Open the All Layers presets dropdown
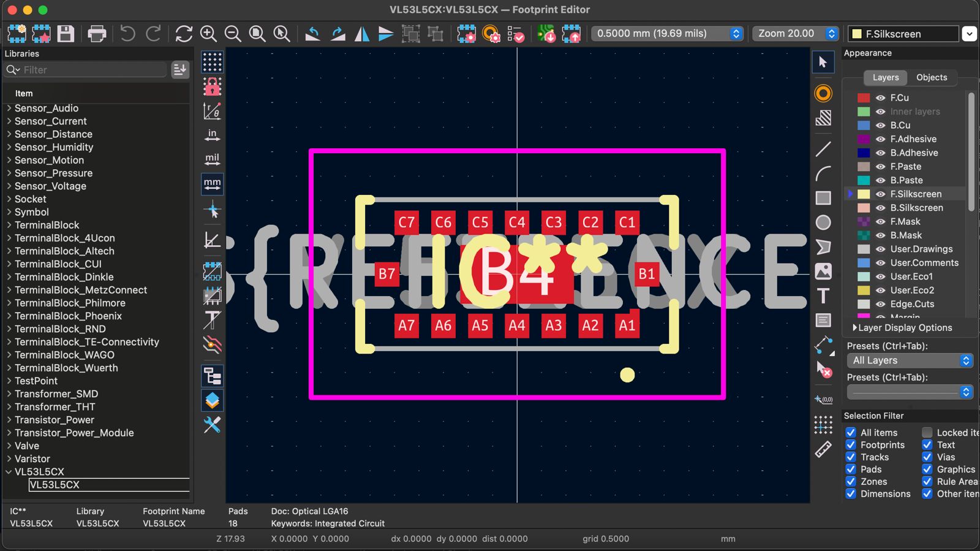Screen dimensions: 980x551 click(x=910, y=360)
